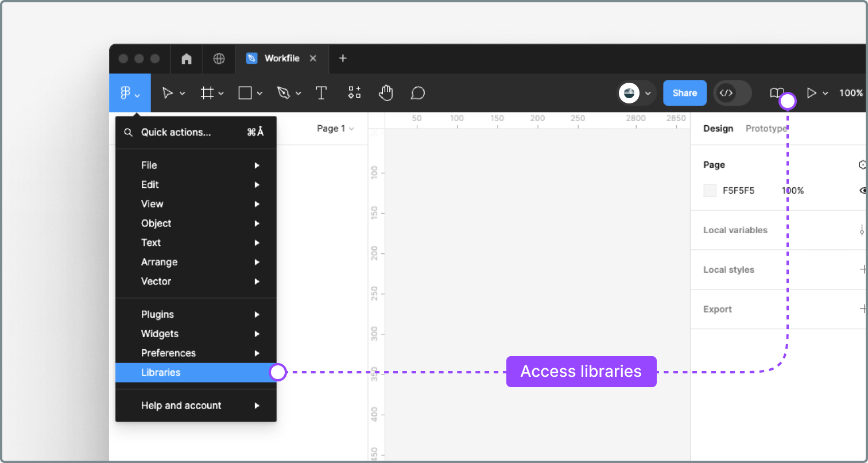Viewport: 868px width, 463px height.
Task: Select Libraries from the Figma menu
Action: pyautogui.click(x=161, y=372)
